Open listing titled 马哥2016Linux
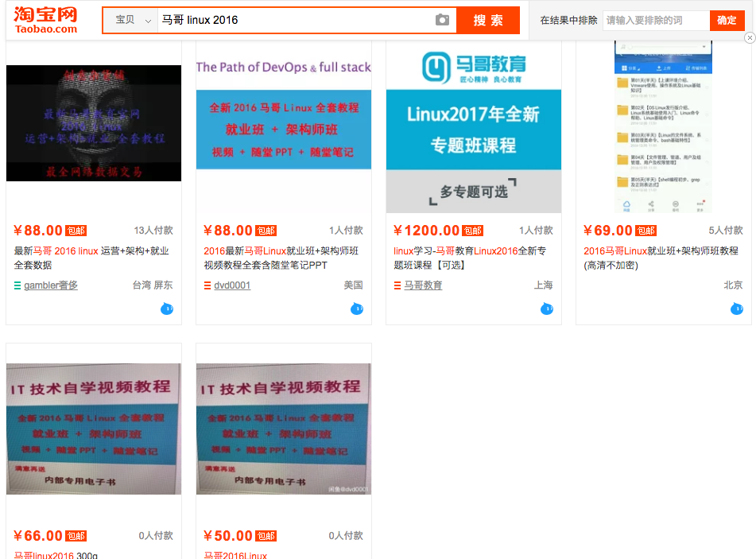The width and height of the screenshot is (756, 559). click(235, 555)
